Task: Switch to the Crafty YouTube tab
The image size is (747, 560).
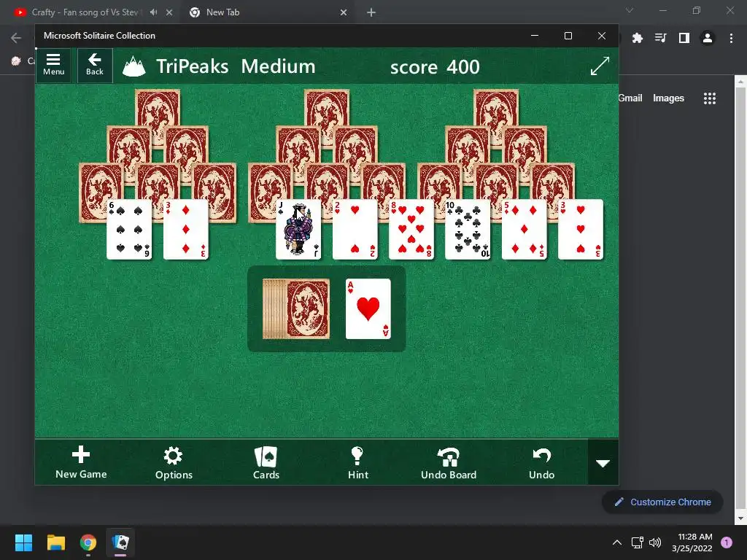Action: 83,12
